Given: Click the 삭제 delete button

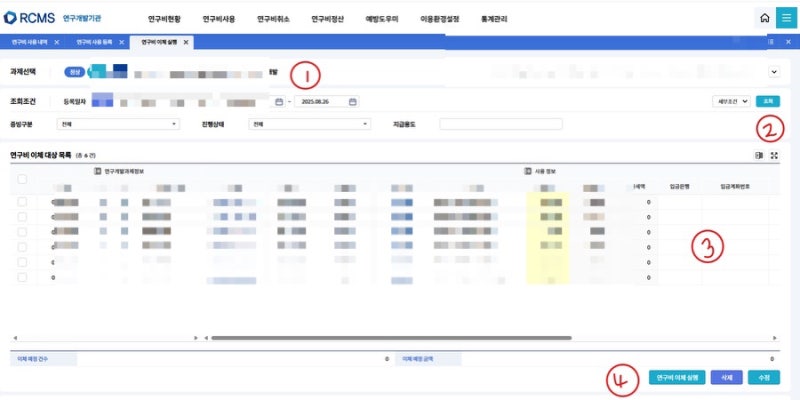Looking at the screenshot, I should click(727, 378).
